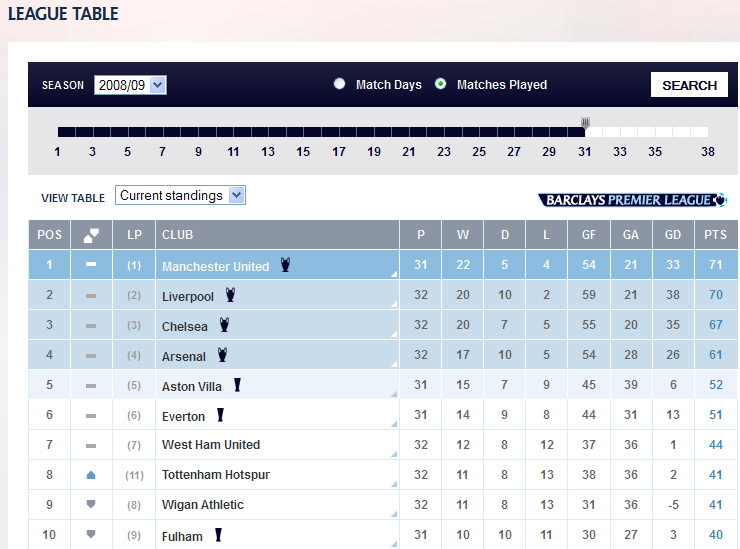This screenshot has height=549, width=740.
Task: Click the CLUB column header
Action: pos(178,235)
